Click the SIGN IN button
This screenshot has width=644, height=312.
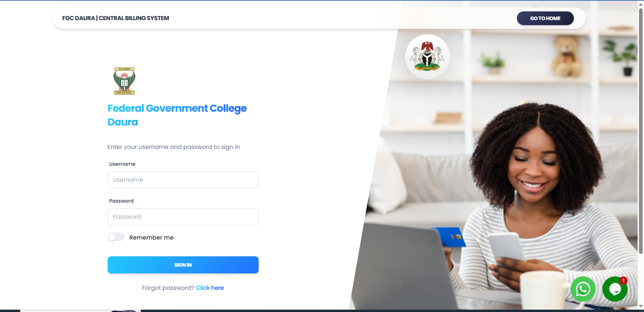click(x=183, y=265)
